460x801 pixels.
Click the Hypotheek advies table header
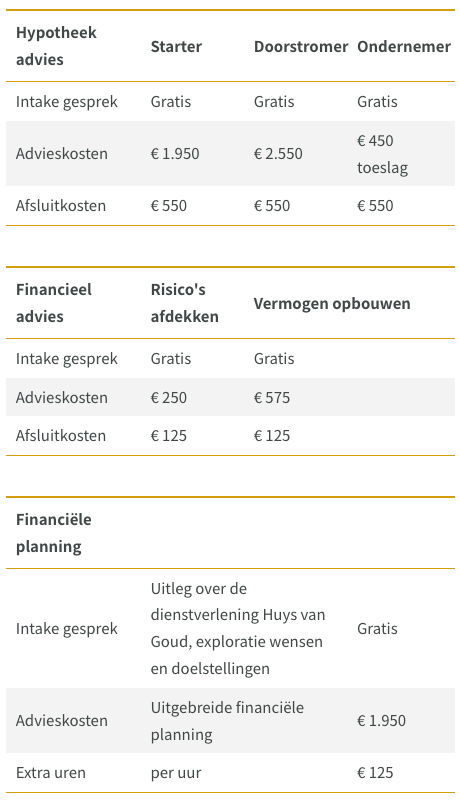[56, 46]
